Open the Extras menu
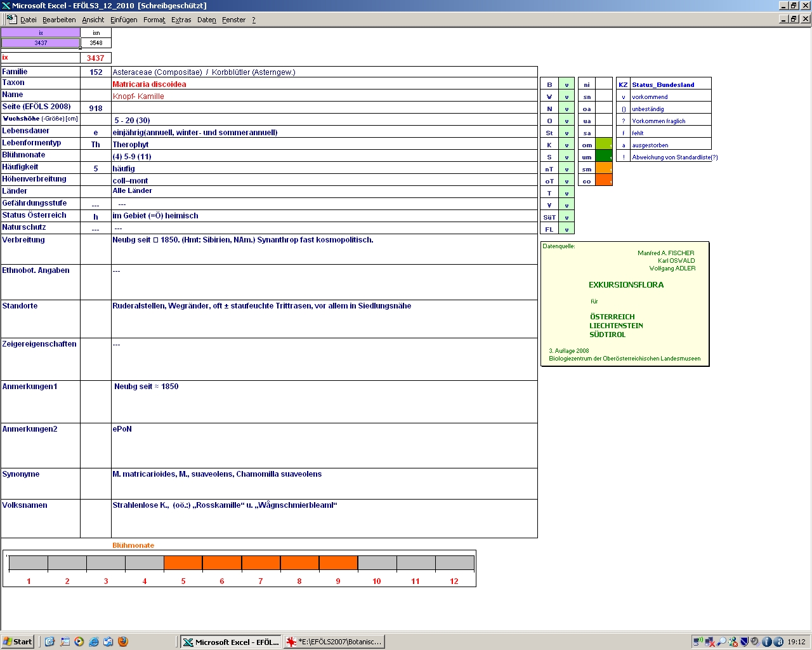This screenshot has height=650, width=812. pyautogui.click(x=181, y=20)
